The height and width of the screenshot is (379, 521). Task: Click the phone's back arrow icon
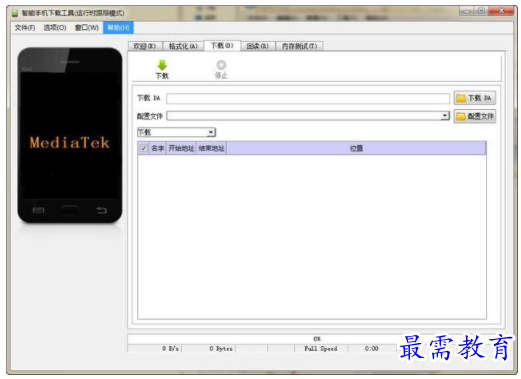tap(101, 210)
